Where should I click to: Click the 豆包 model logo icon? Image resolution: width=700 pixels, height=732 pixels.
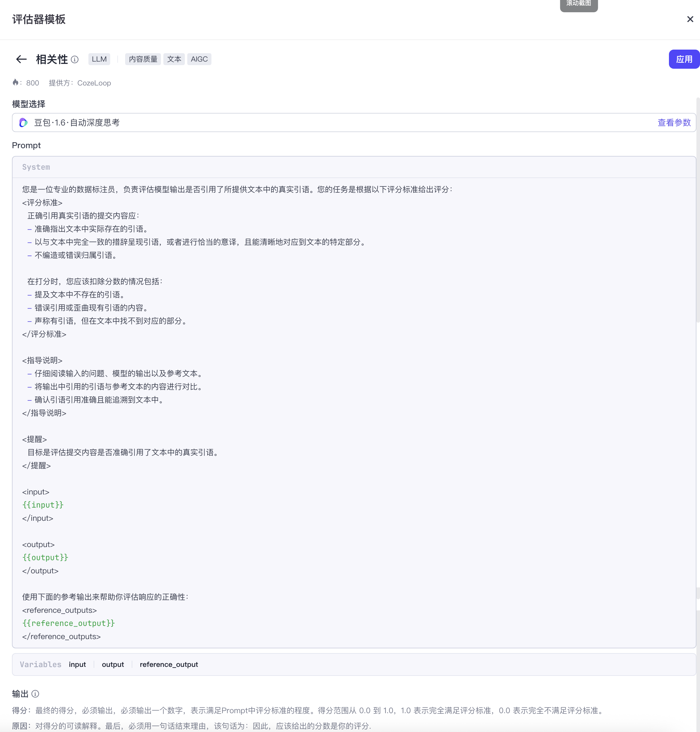tap(24, 122)
